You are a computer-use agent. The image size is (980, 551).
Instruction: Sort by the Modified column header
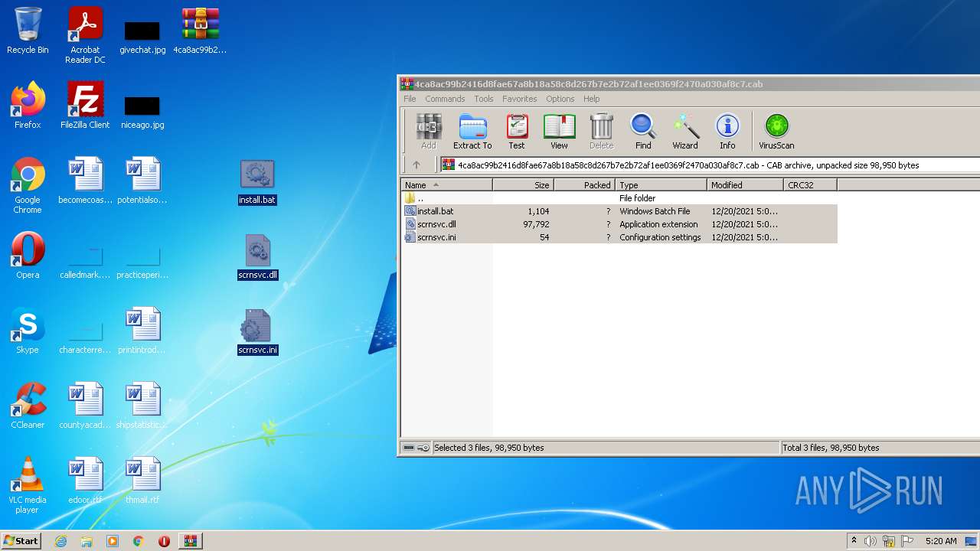[x=745, y=185]
